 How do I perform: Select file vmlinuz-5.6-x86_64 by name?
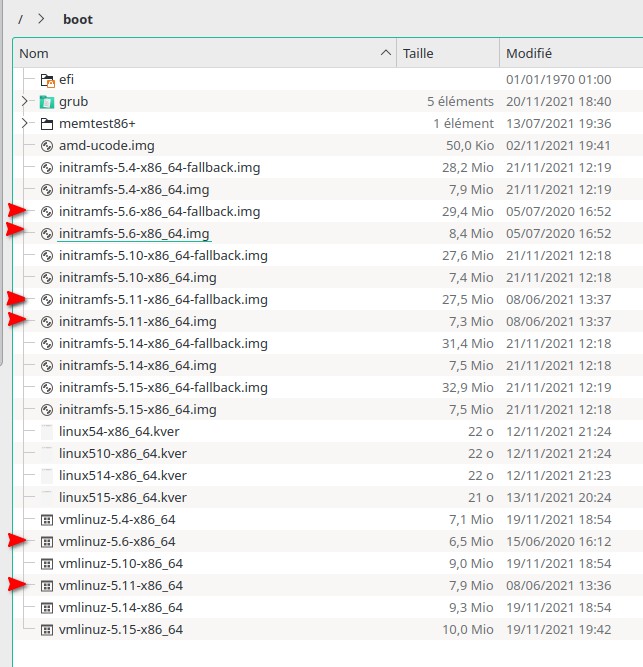[117, 542]
